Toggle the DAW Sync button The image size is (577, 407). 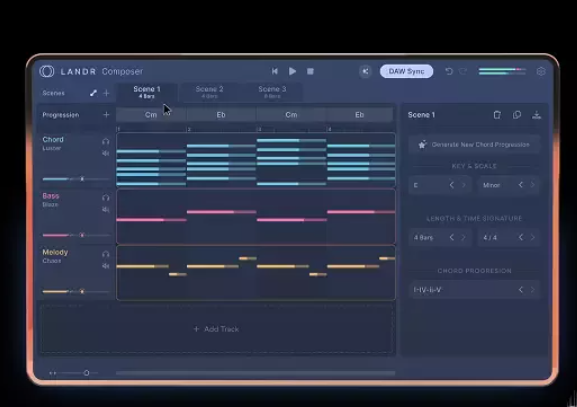pyautogui.click(x=406, y=71)
